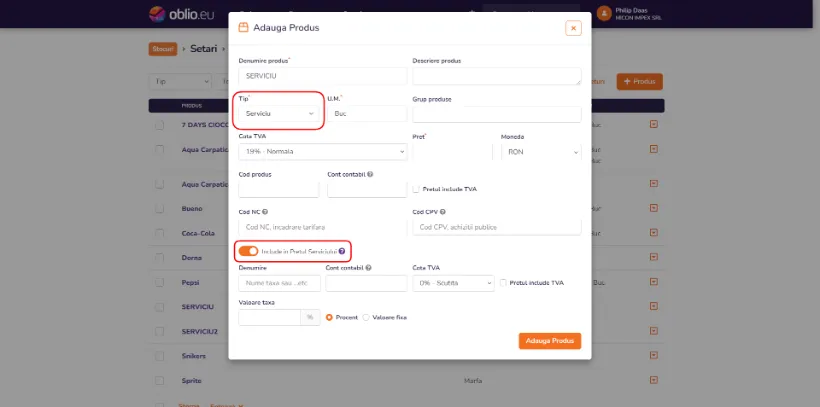820x407 pixels.
Task: Open the Moneda dropdown showing RON
Action: (541, 152)
